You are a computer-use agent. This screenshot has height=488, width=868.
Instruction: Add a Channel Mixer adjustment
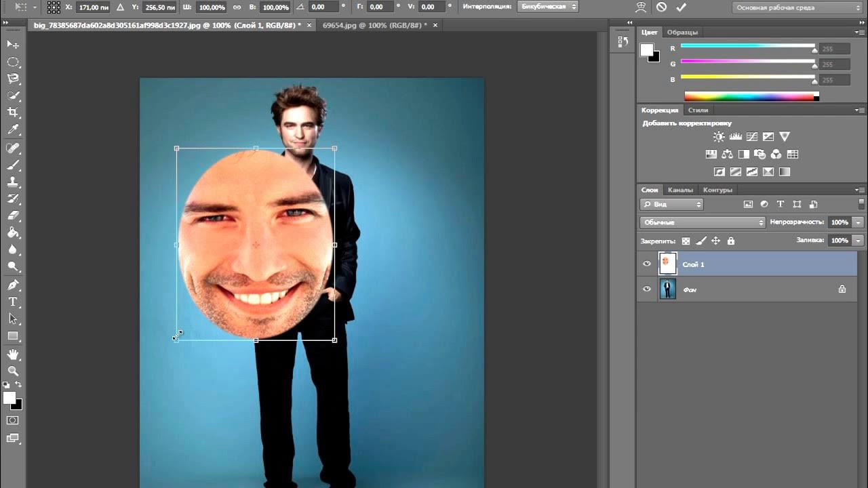776,155
